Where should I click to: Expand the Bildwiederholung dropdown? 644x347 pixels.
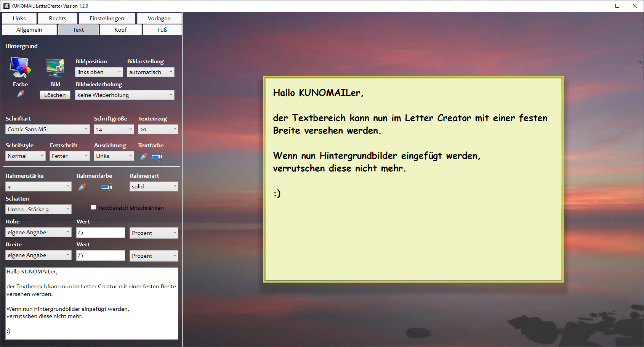click(125, 95)
